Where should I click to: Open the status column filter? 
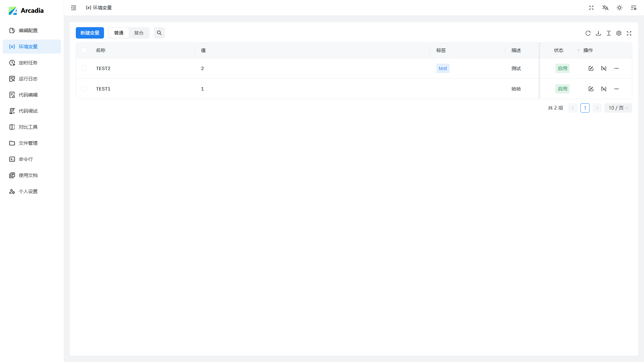[x=578, y=50]
